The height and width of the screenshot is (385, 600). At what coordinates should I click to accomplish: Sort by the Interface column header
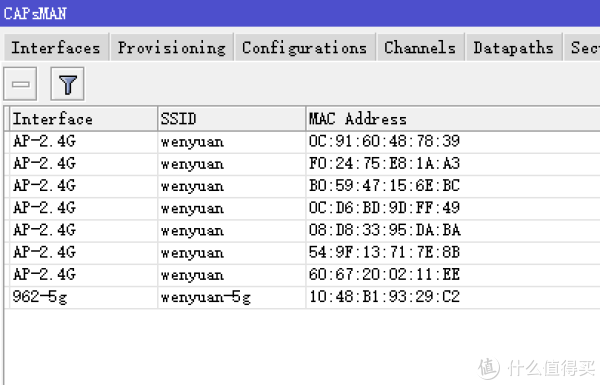[83, 119]
